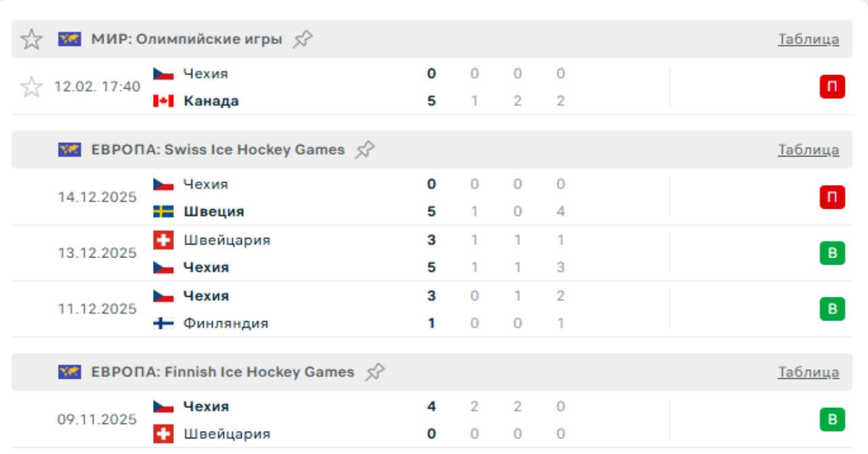Click green win badge for 09.11.2025 match

832,420
